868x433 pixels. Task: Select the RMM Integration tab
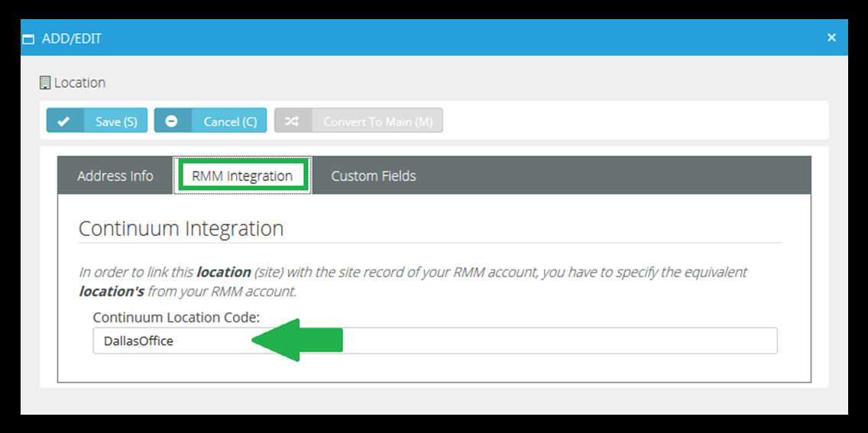[242, 176]
